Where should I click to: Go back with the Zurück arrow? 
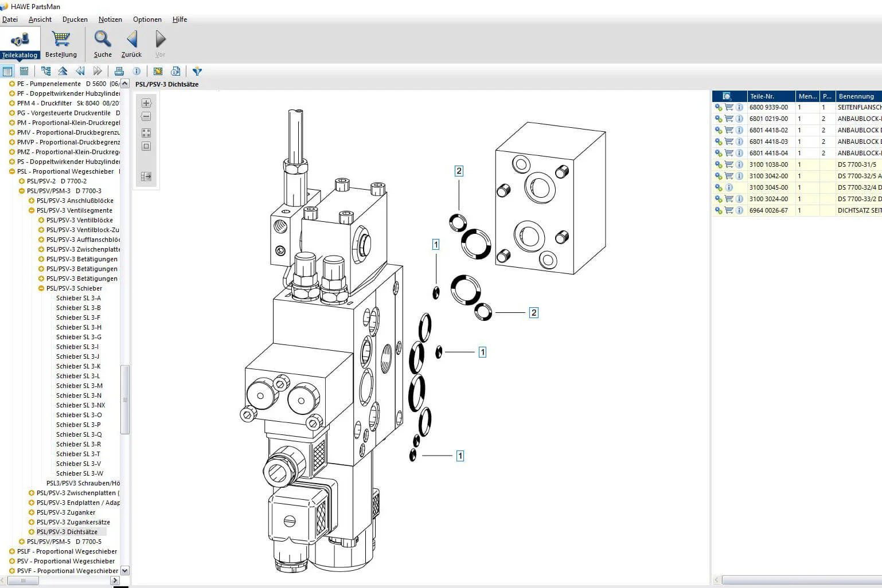[131, 44]
